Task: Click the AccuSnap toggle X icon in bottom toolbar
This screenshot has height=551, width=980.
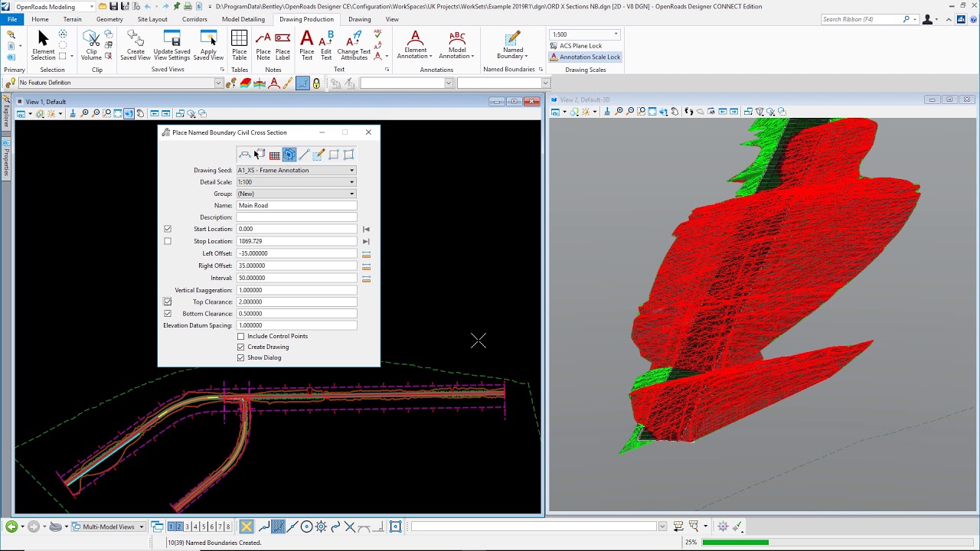Action: pos(246,527)
